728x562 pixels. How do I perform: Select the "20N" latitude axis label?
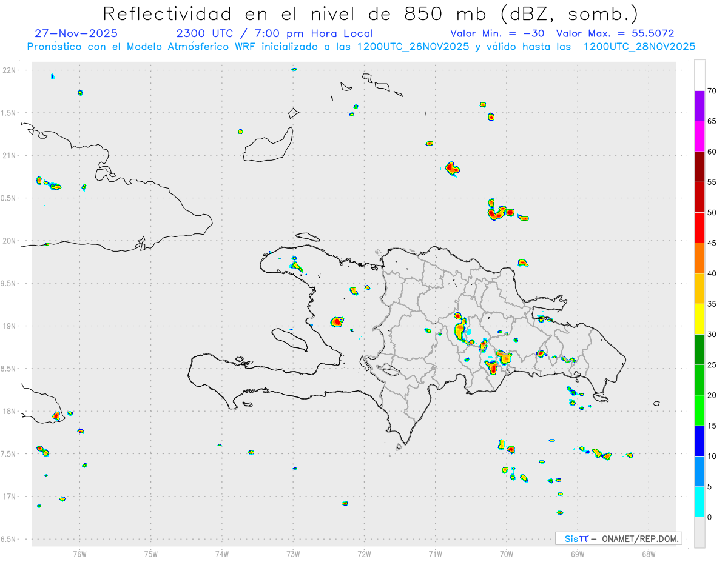point(10,241)
